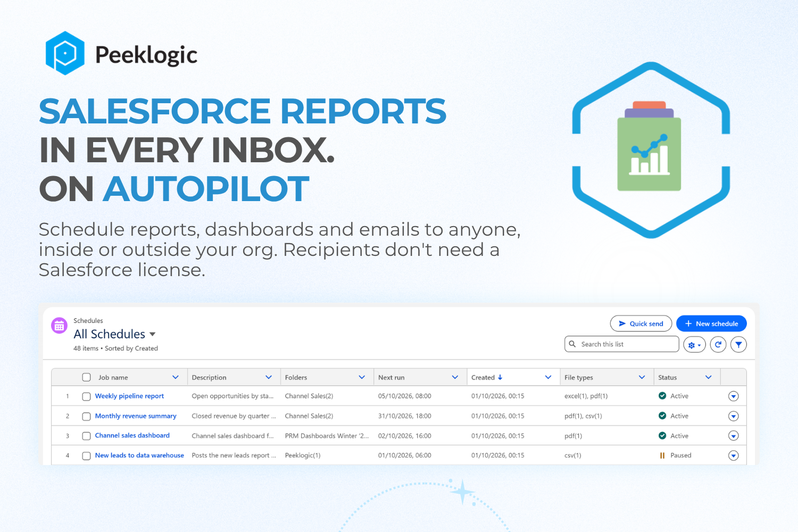Show row actions for New leads to data warehouse
This screenshot has width=798, height=532.
click(x=733, y=455)
